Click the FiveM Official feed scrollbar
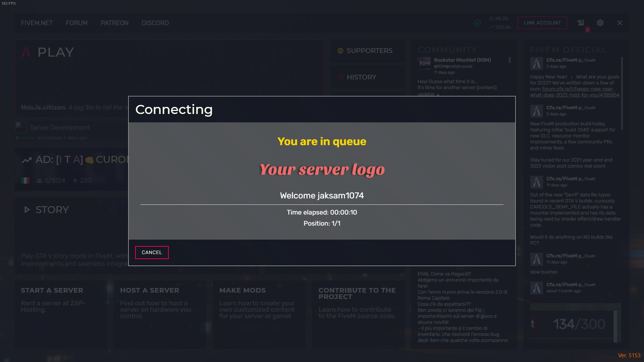644x362 pixels. click(x=622, y=93)
